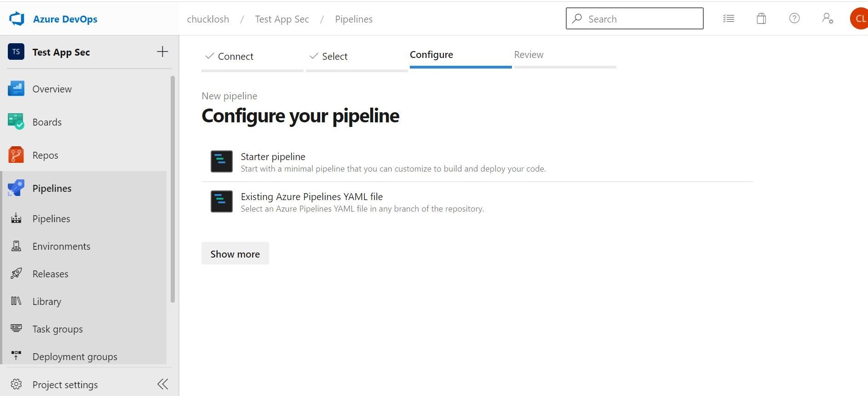Image resolution: width=868 pixels, height=396 pixels.
Task: Click the Pipelines hub rocket icon
Action: tap(16, 188)
